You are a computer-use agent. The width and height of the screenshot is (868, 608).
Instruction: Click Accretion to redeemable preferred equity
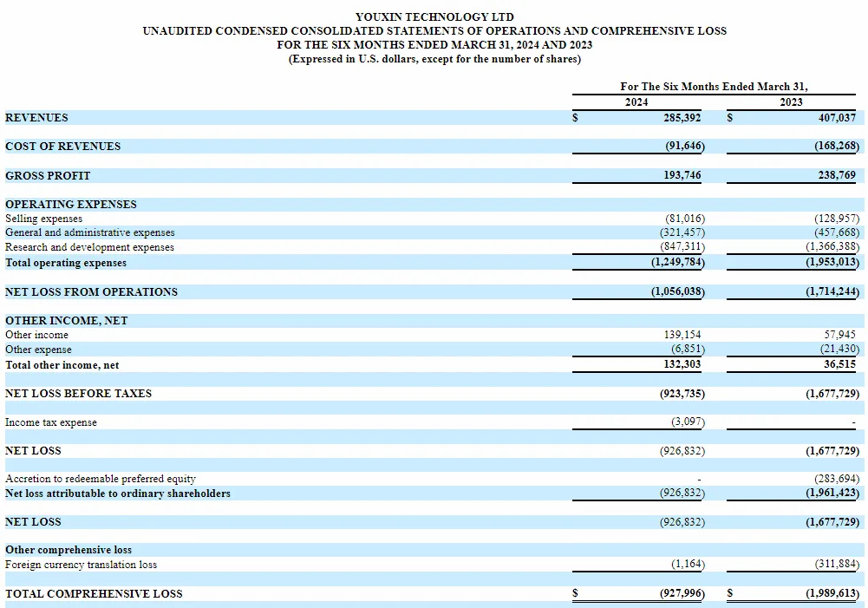[x=101, y=479]
